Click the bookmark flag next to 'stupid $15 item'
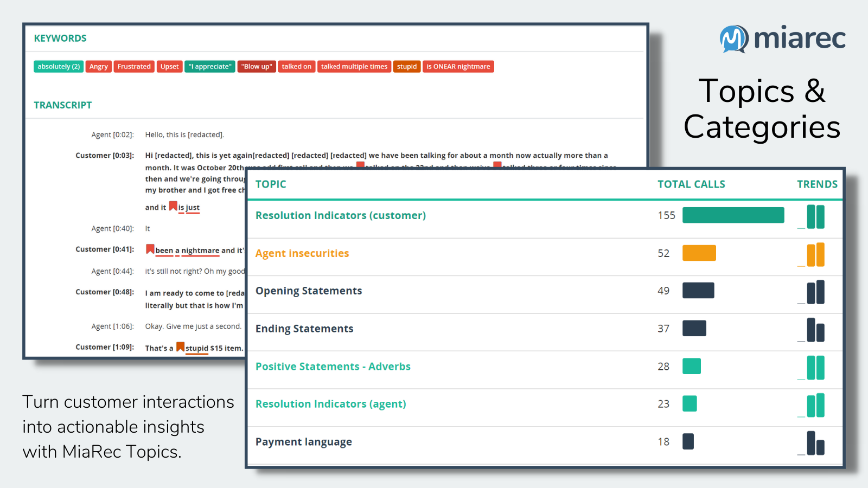Viewport: 868px width, 488px height. [x=180, y=346]
